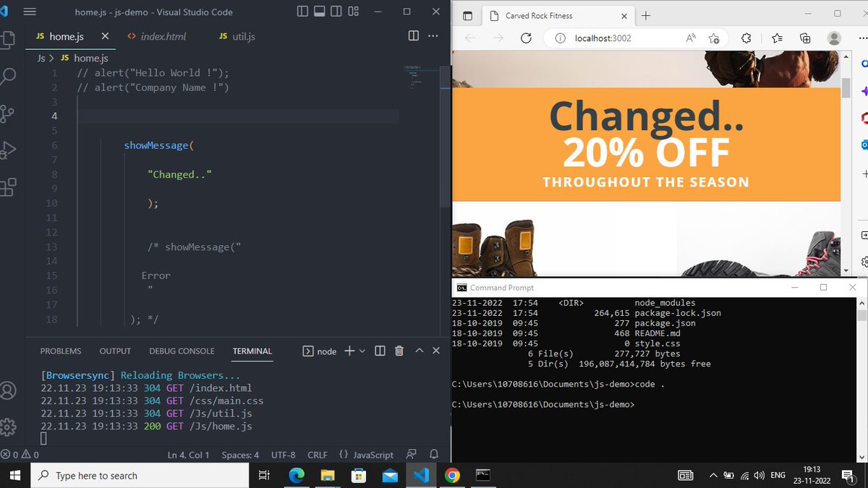Screen dimensions: 868x488
Task: Open the launch profile dropdown arrow
Action: point(362,351)
